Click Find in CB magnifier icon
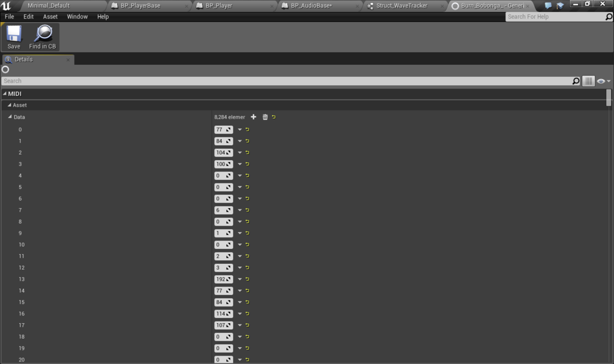This screenshot has width=614, height=364. coord(43,34)
